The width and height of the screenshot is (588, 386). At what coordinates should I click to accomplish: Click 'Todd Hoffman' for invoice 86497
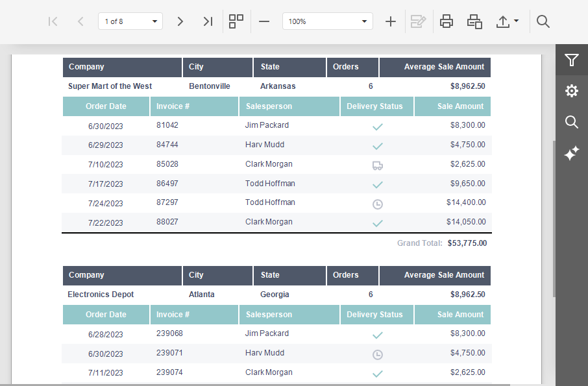[x=270, y=184]
